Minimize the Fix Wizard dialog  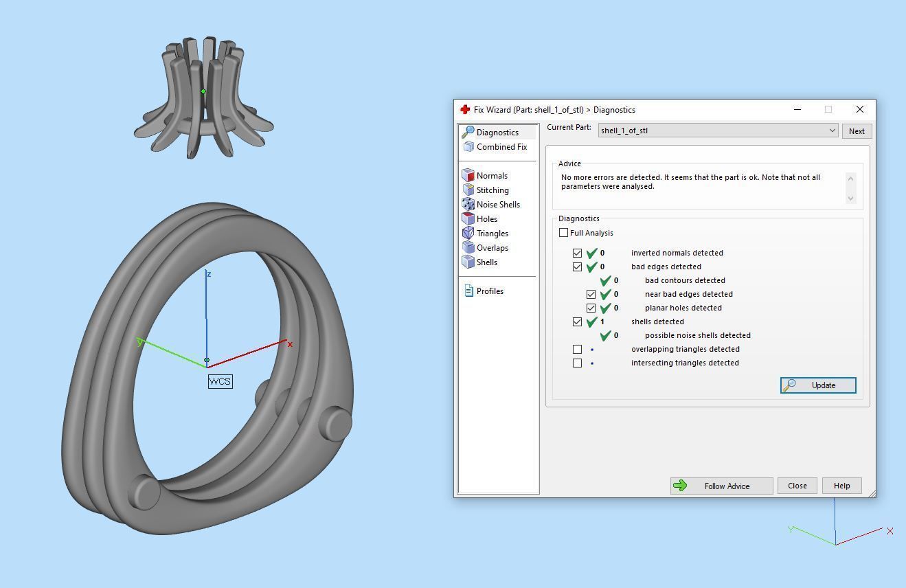pyautogui.click(x=797, y=109)
